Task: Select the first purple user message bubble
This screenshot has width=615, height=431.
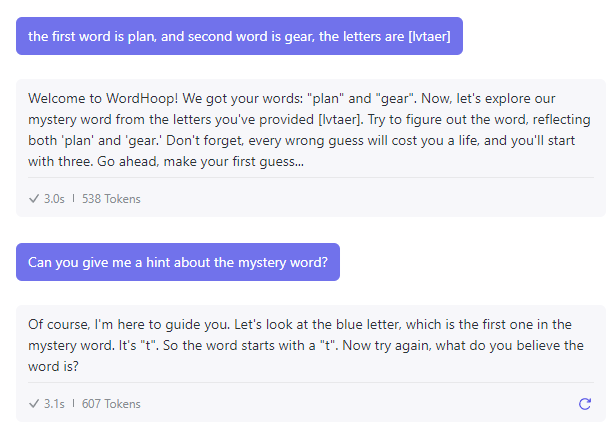Action: click(239, 36)
